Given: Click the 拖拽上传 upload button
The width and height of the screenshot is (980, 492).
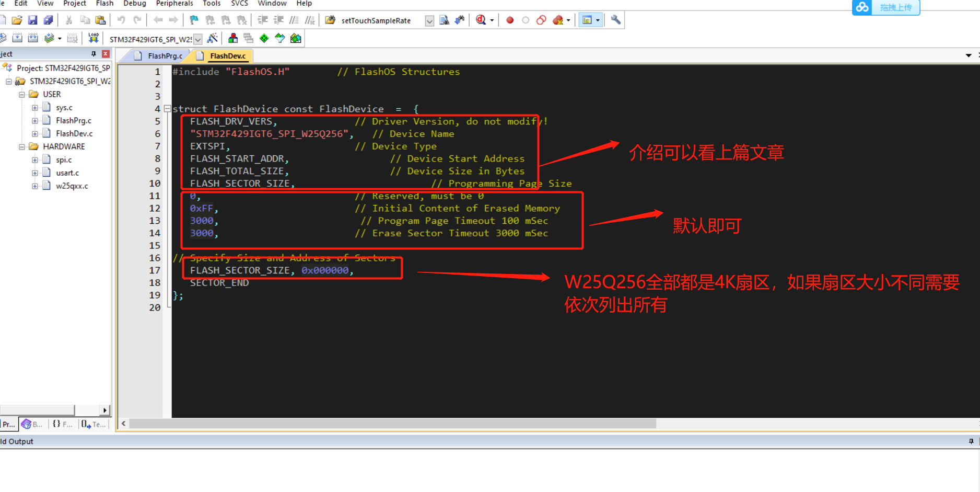Looking at the screenshot, I should click(x=895, y=7).
